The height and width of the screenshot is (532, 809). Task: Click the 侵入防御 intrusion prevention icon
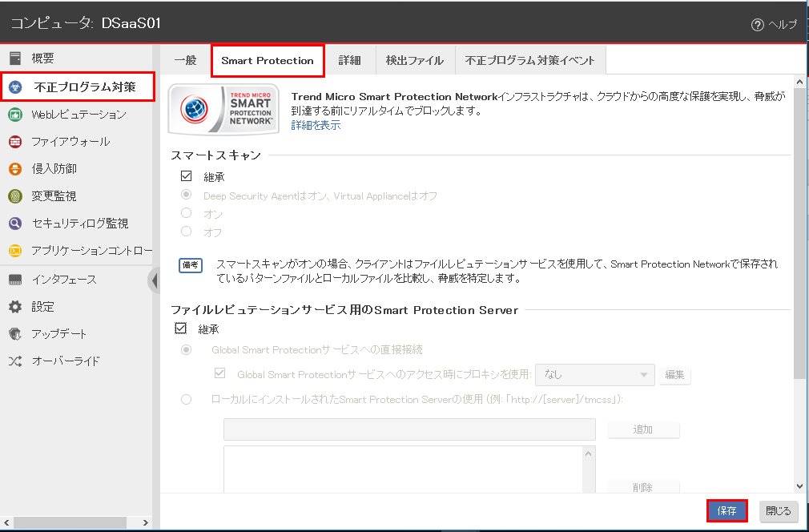pos(14,169)
